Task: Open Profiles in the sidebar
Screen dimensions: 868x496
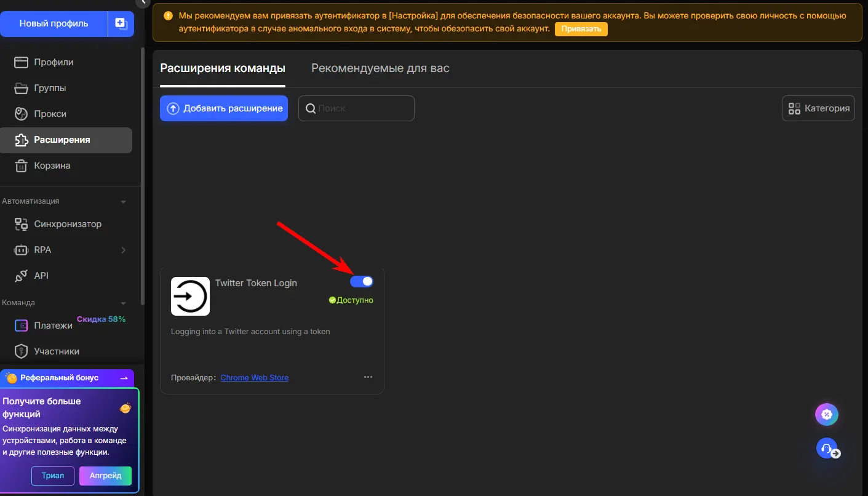Action: tap(54, 62)
